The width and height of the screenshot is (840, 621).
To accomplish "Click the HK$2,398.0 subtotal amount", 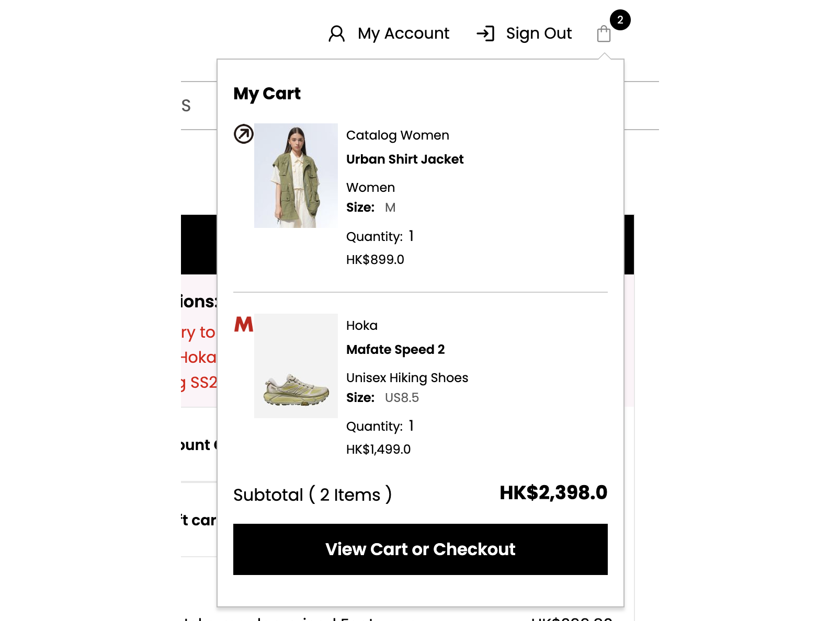I will click(553, 492).
